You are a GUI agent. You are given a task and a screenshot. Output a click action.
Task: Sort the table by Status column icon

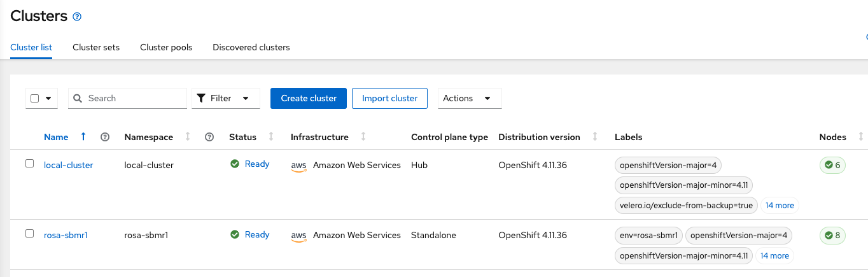[x=271, y=137]
